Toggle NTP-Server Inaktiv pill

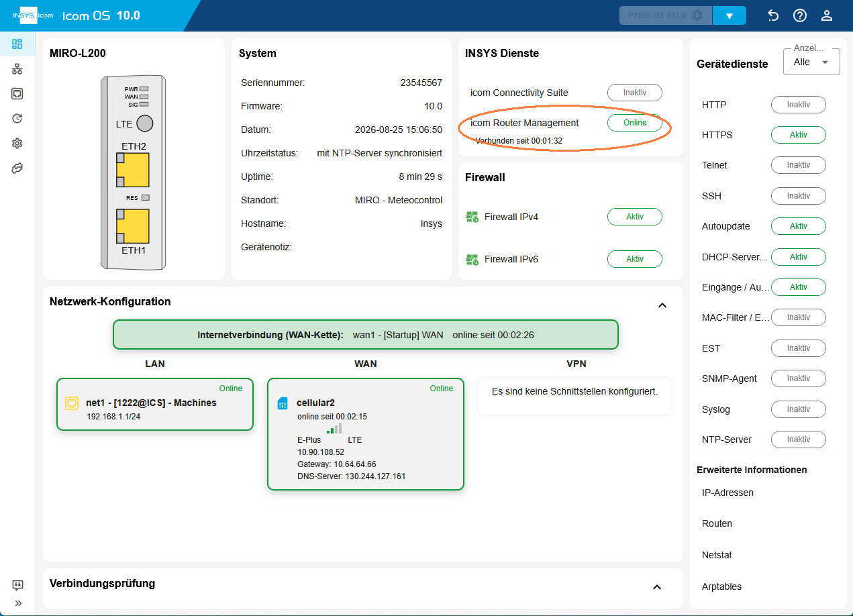(x=799, y=440)
